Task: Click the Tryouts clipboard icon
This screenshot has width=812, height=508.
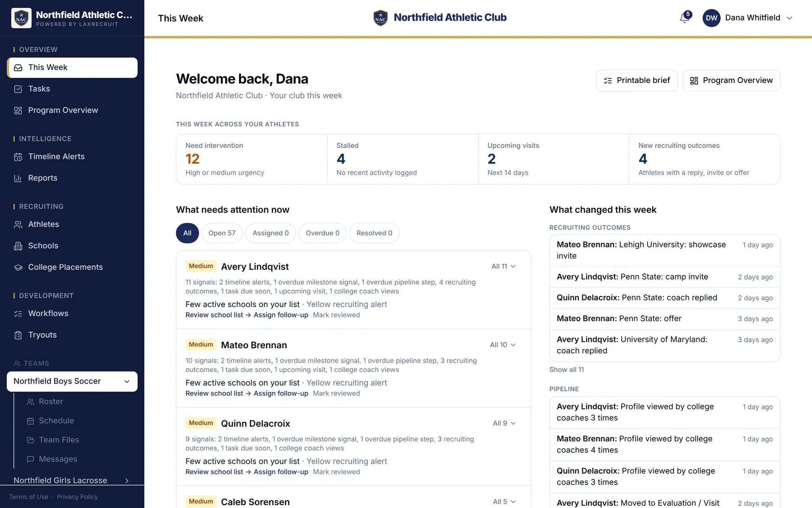Action: 18,335
